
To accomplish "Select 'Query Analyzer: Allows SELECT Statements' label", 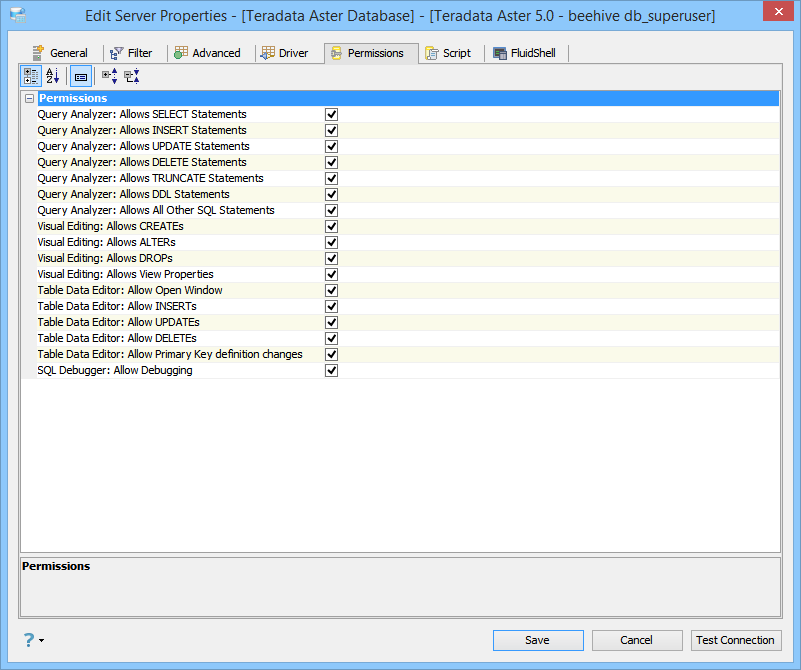I will click(142, 114).
